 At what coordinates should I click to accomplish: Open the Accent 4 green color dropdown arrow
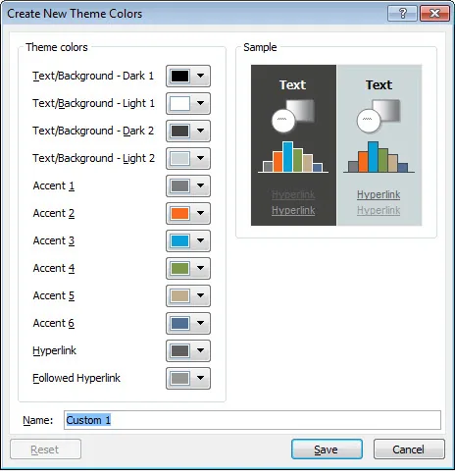point(200,268)
